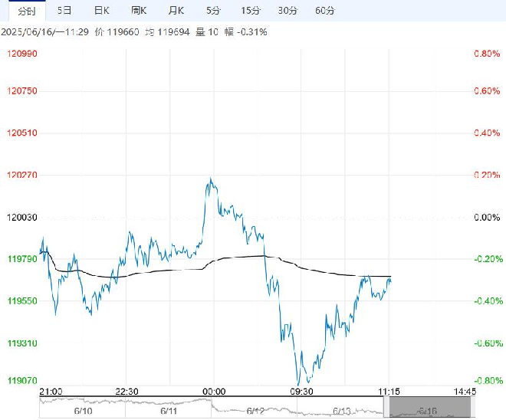Open the 日K daily candlestick tab

[102, 11]
